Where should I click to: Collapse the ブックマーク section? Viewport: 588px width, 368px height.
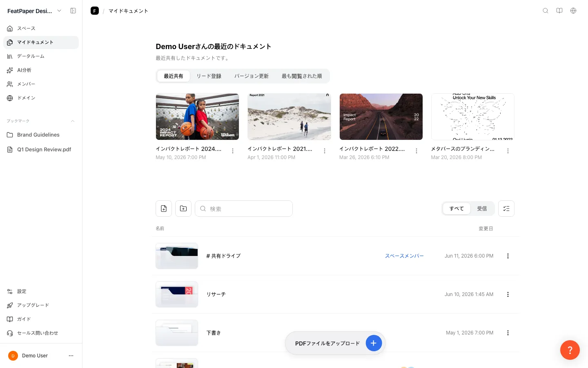point(73,121)
